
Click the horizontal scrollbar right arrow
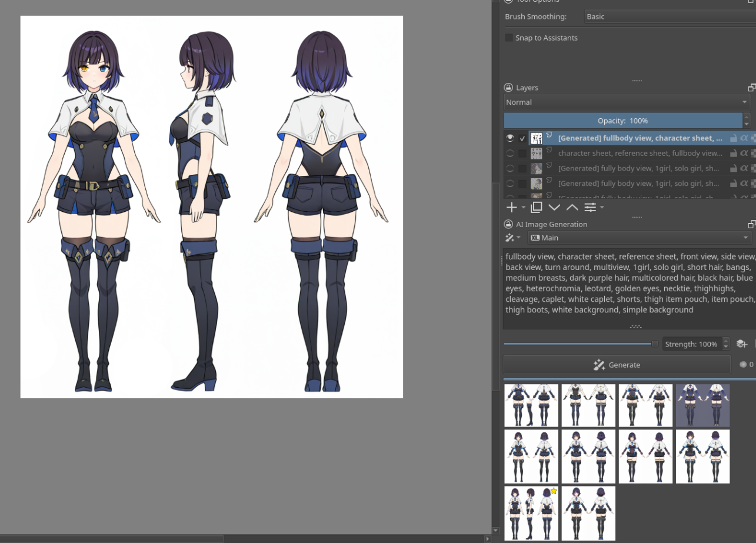pos(487,539)
